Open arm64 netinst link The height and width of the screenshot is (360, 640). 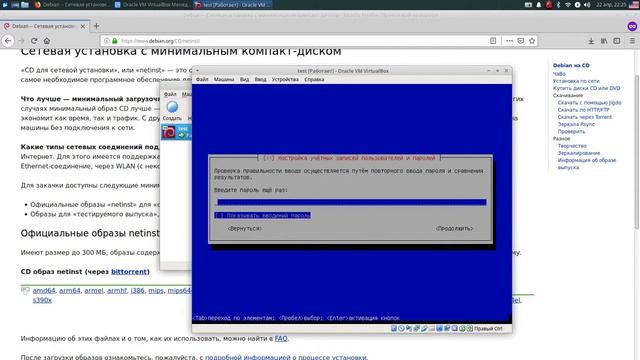[70, 291]
